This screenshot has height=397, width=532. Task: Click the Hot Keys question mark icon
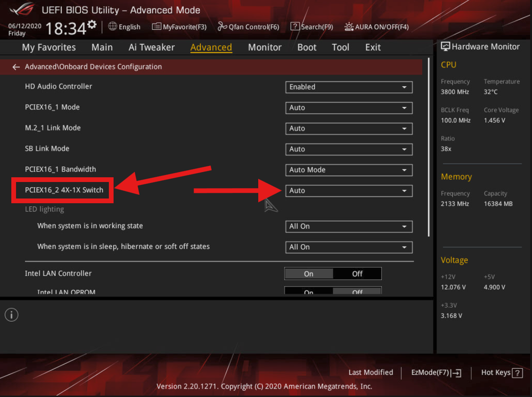tap(517, 373)
